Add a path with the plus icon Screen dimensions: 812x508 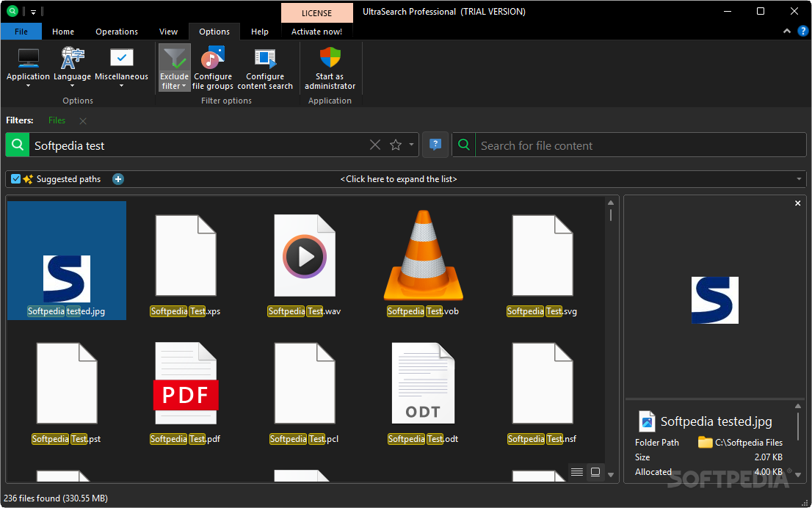click(118, 179)
